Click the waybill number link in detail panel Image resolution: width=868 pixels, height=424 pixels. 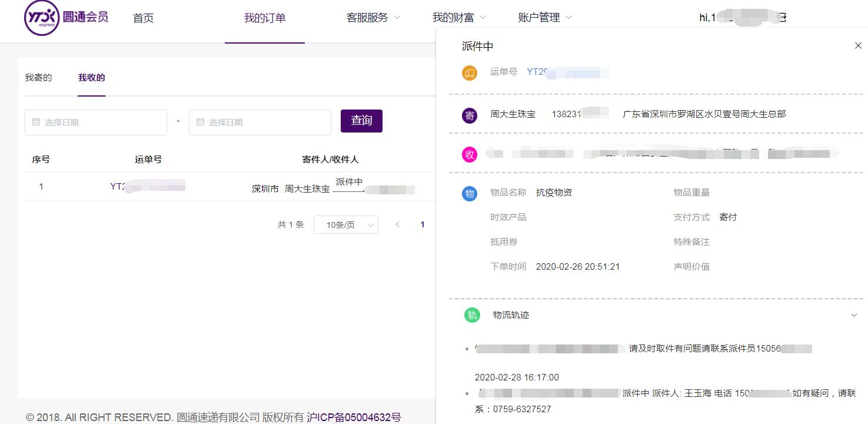click(x=567, y=72)
